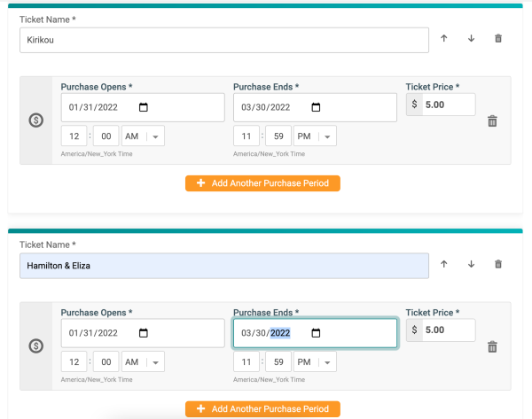Delete the Hamilton & Eliza ticket
This screenshot has height=419, width=532.
pyautogui.click(x=498, y=264)
